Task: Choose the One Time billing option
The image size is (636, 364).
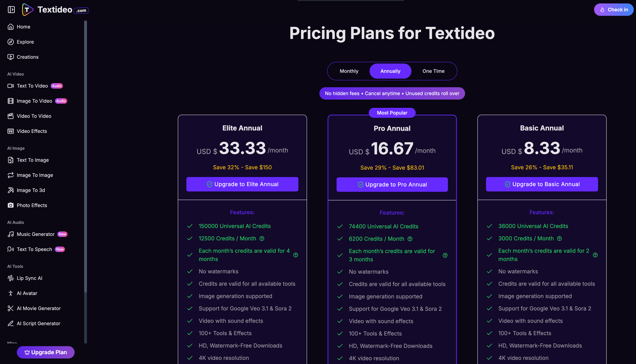Action: (x=433, y=71)
